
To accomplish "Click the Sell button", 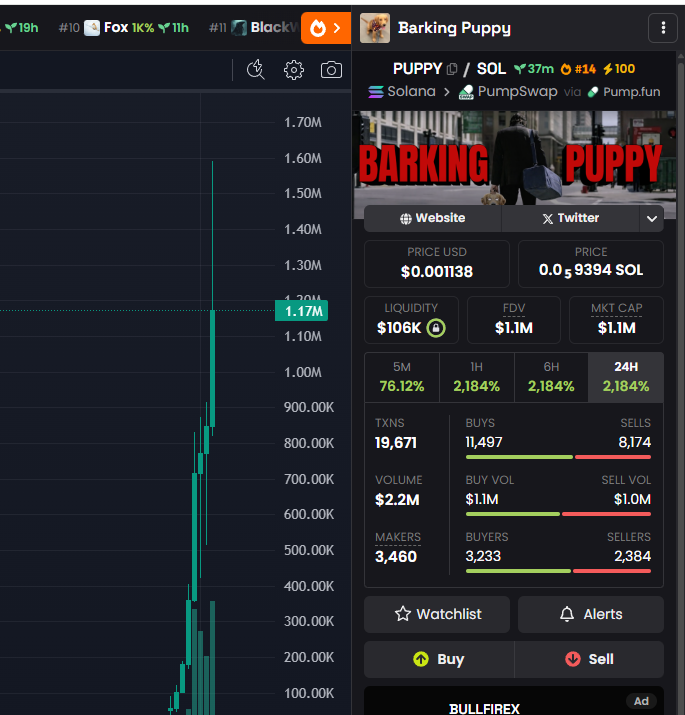I will 589,659.
